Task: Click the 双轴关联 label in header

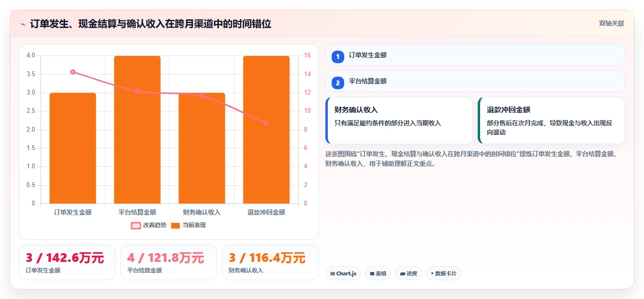Action: click(612, 24)
